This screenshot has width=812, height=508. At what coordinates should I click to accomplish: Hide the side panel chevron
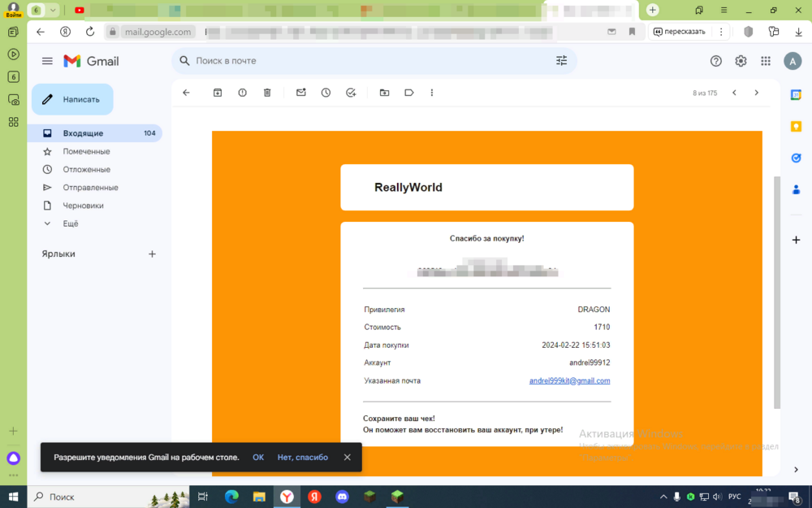point(796,470)
